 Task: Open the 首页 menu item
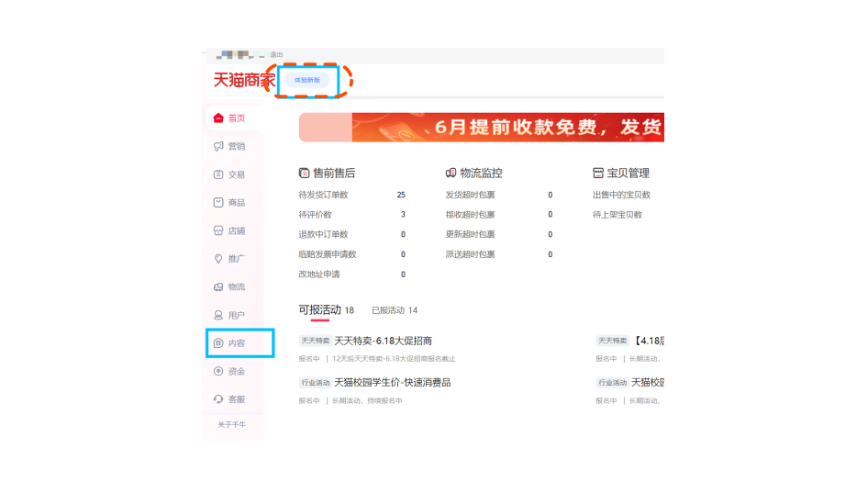pos(235,118)
